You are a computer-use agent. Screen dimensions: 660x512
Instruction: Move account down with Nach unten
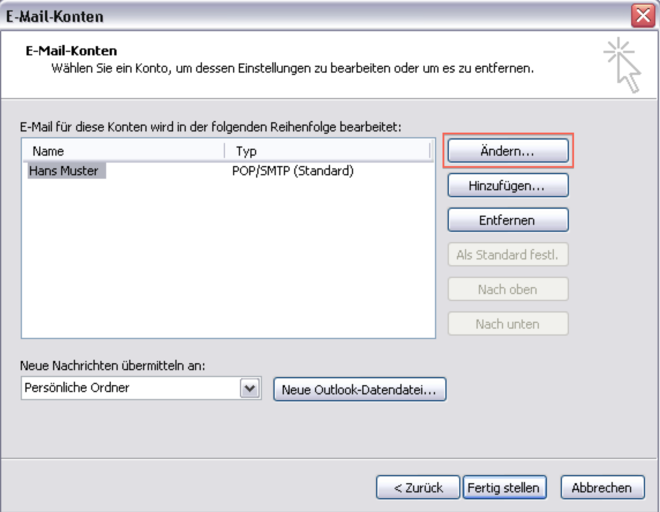click(507, 324)
